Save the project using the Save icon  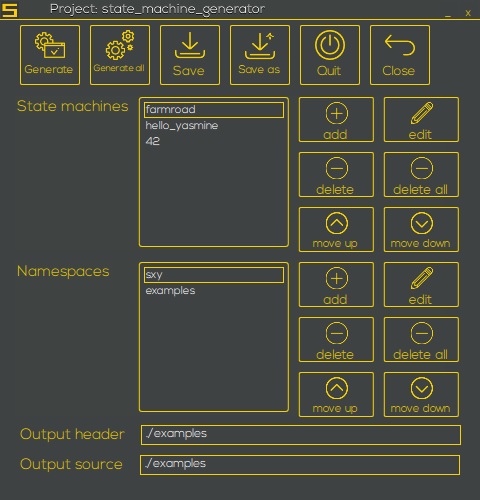(190, 55)
